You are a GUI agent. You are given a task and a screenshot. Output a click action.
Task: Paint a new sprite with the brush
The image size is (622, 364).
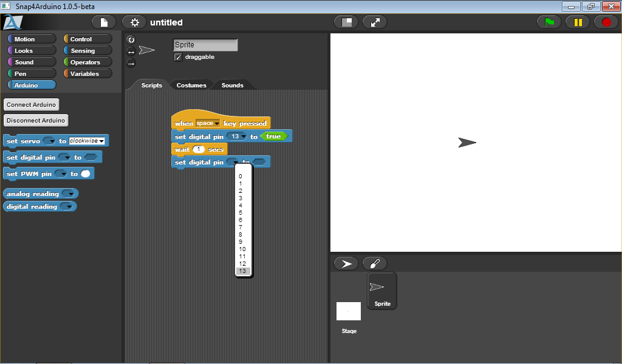click(374, 263)
